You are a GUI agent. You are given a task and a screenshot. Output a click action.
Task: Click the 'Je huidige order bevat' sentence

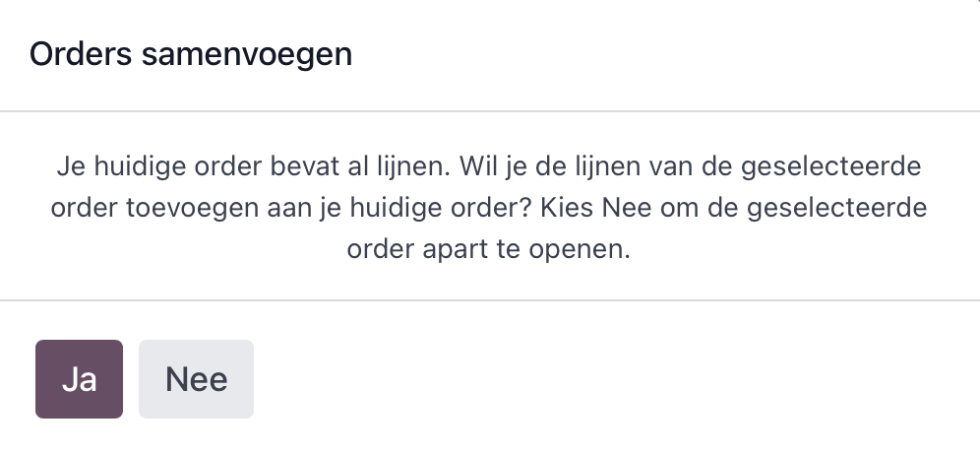pyautogui.click(x=253, y=166)
